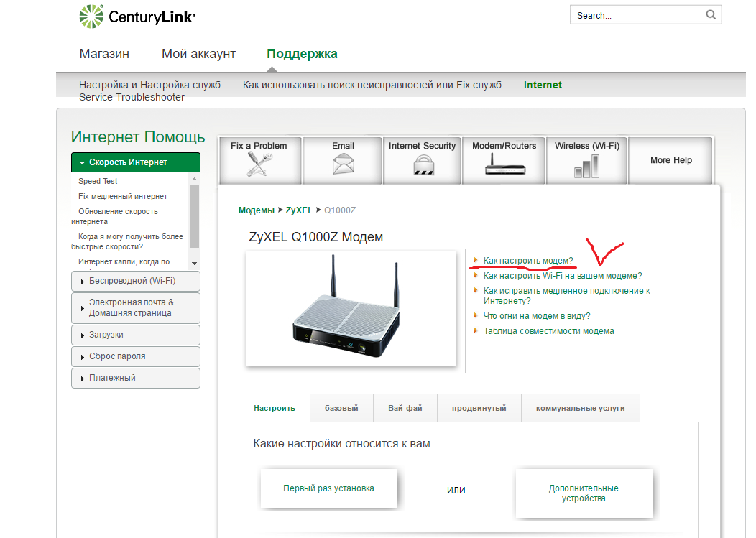Click the Wireless (Wi-Fi) signal bars icon

(587, 166)
